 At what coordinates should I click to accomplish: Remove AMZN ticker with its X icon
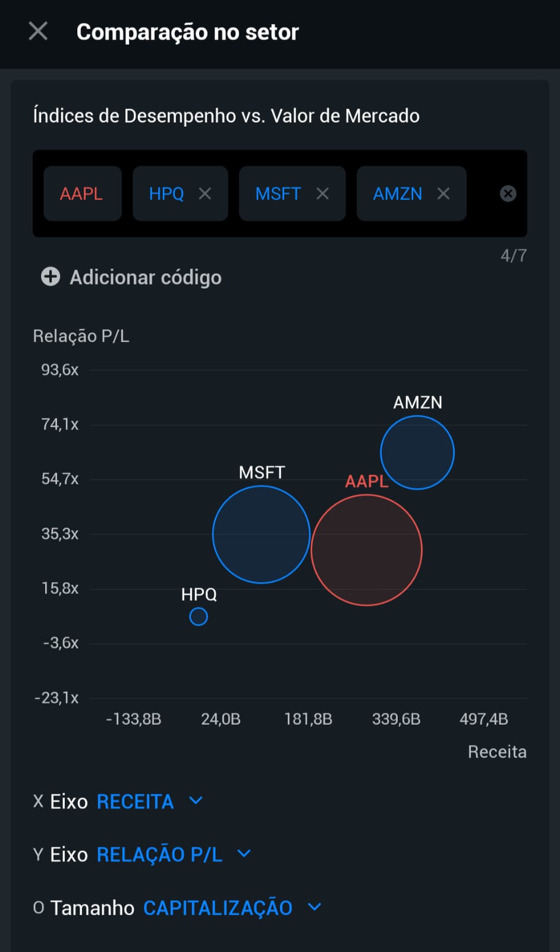click(443, 193)
